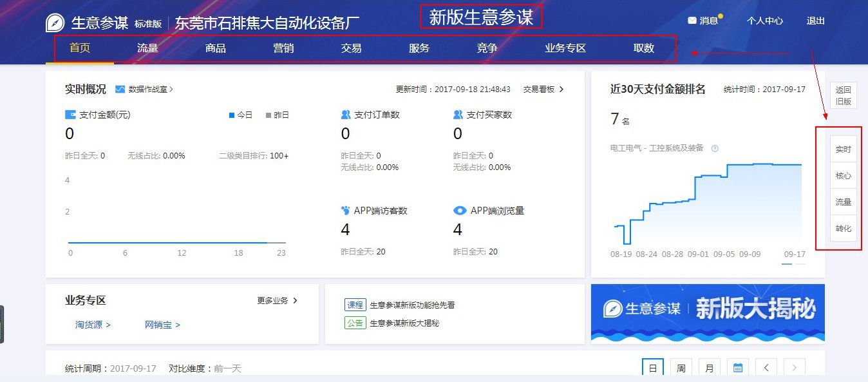Viewport: 868px width, 382px height.
Task: Switch to the 流量 tab
Action: coord(147,48)
